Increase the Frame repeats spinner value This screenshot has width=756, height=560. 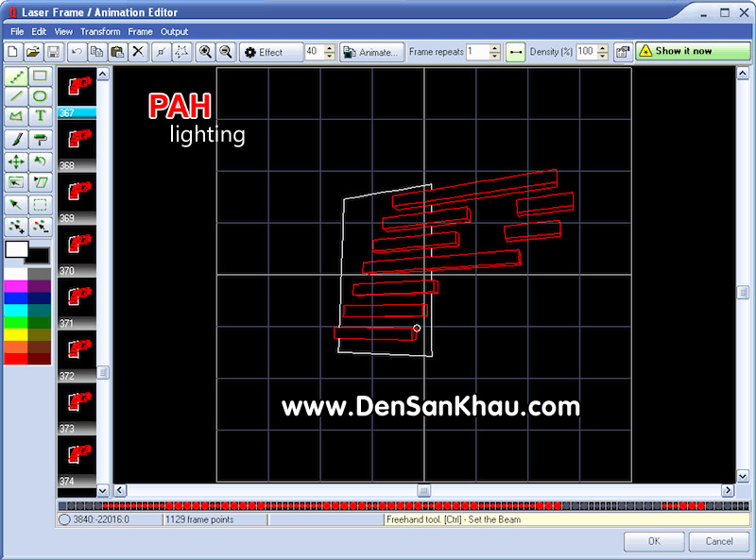[x=494, y=48]
